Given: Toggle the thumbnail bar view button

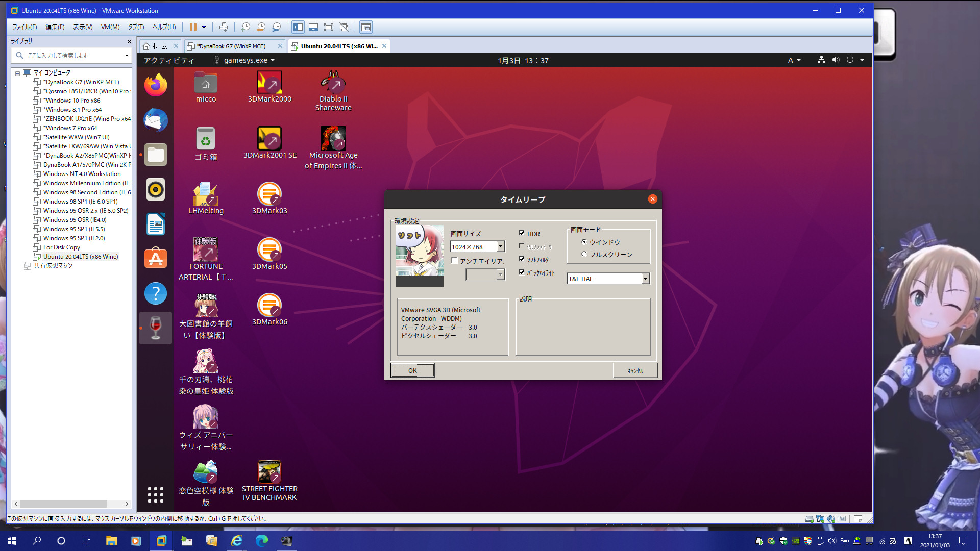Looking at the screenshot, I should point(313,27).
